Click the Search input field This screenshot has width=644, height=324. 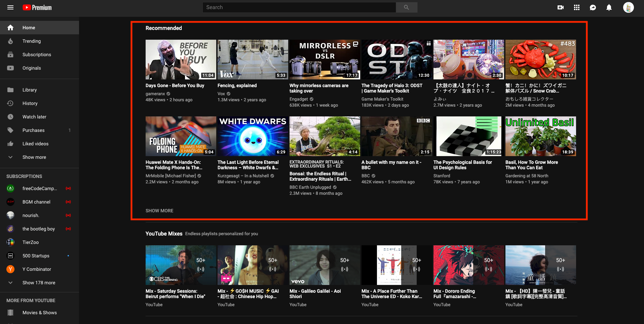[299, 7]
